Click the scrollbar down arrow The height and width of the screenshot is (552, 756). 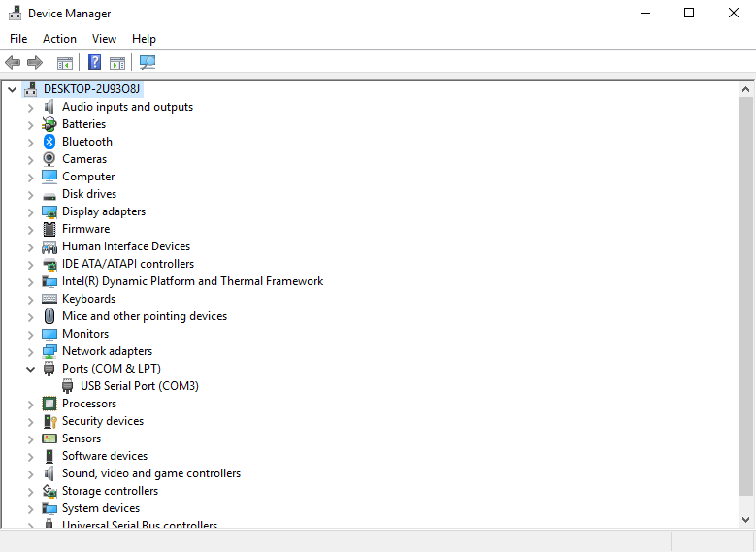(745, 520)
